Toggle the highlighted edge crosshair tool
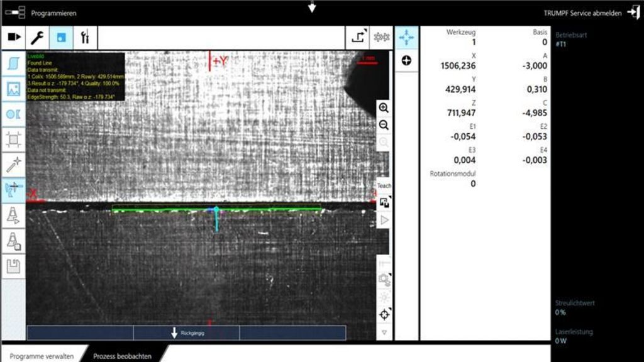This screenshot has width=644, height=362. tap(14, 190)
